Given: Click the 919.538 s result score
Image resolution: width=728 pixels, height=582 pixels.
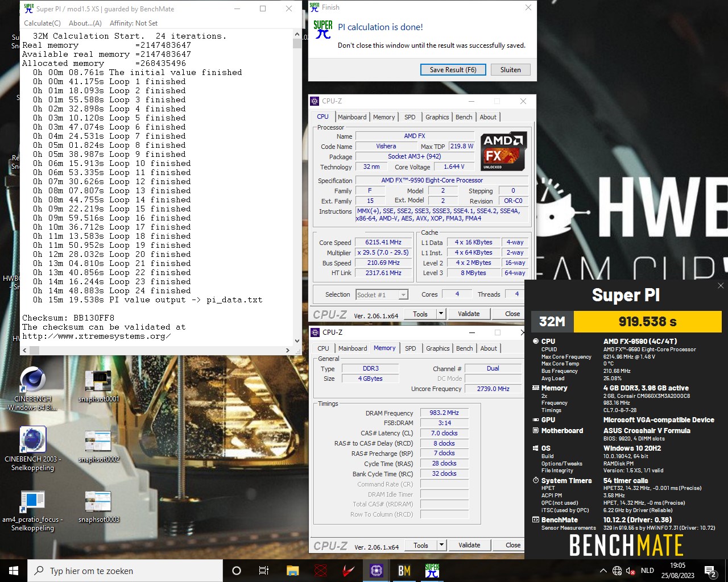Looking at the screenshot, I should [647, 322].
